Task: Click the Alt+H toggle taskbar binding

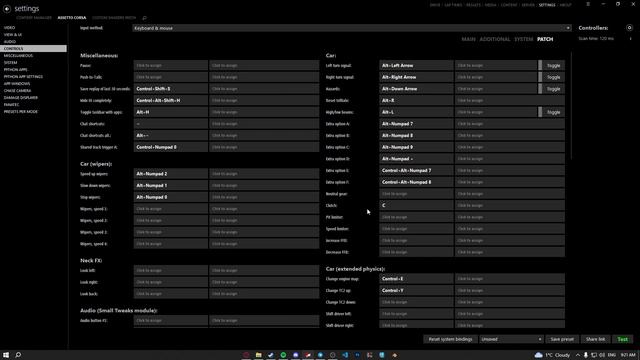Action: (171, 112)
